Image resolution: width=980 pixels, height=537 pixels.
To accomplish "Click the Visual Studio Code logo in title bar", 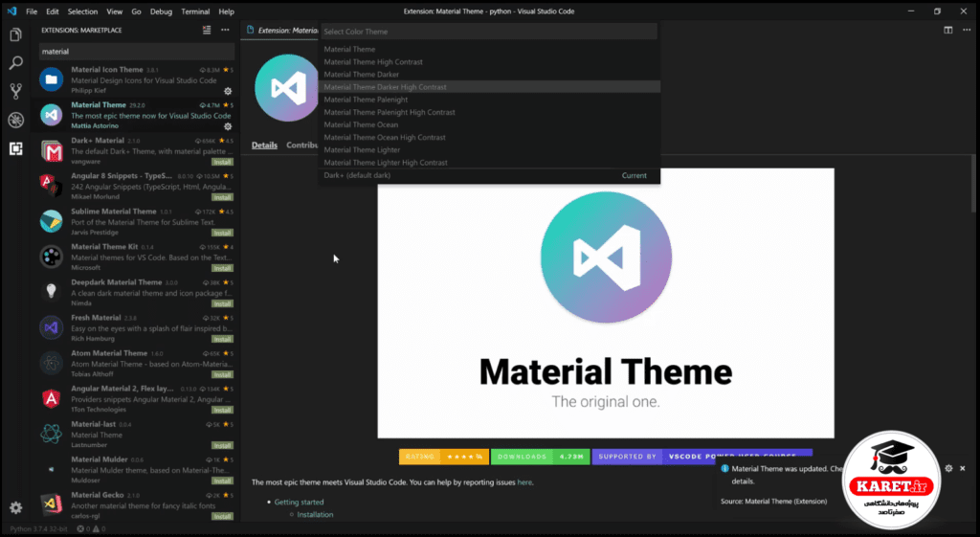I will pos(11,11).
